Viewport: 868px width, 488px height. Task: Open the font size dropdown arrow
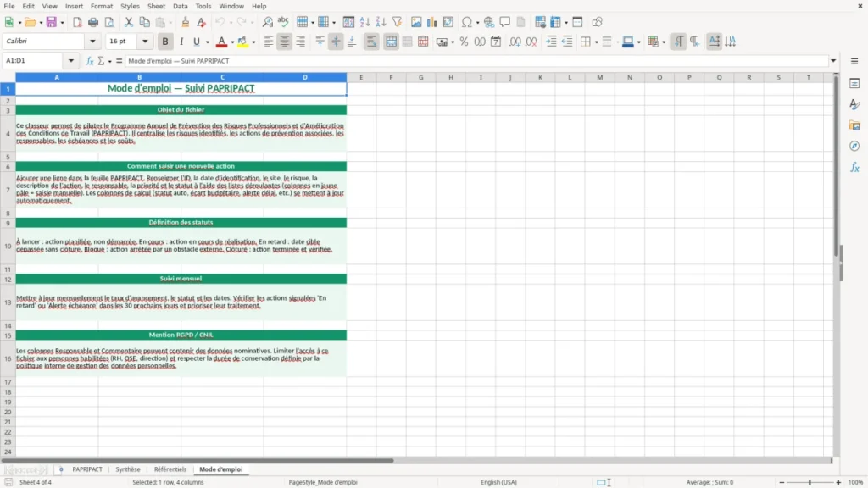[x=145, y=41]
